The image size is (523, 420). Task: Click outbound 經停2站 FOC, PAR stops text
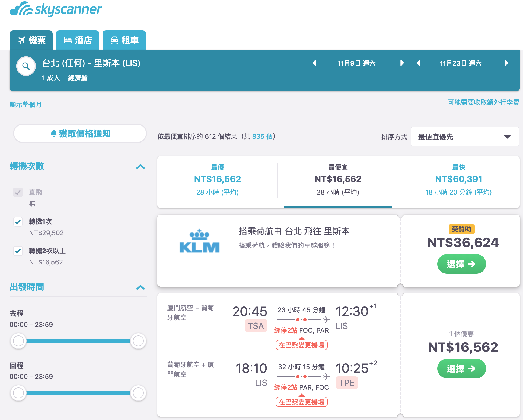(x=301, y=330)
